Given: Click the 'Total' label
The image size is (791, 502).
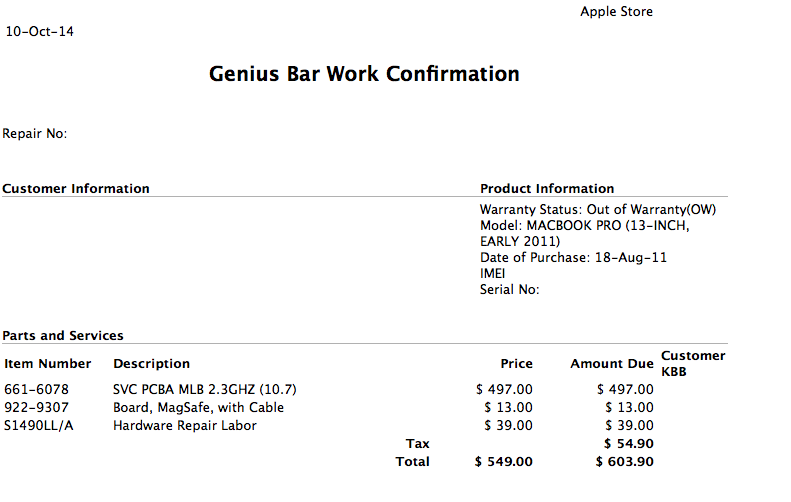Looking at the screenshot, I should (413, 462).
